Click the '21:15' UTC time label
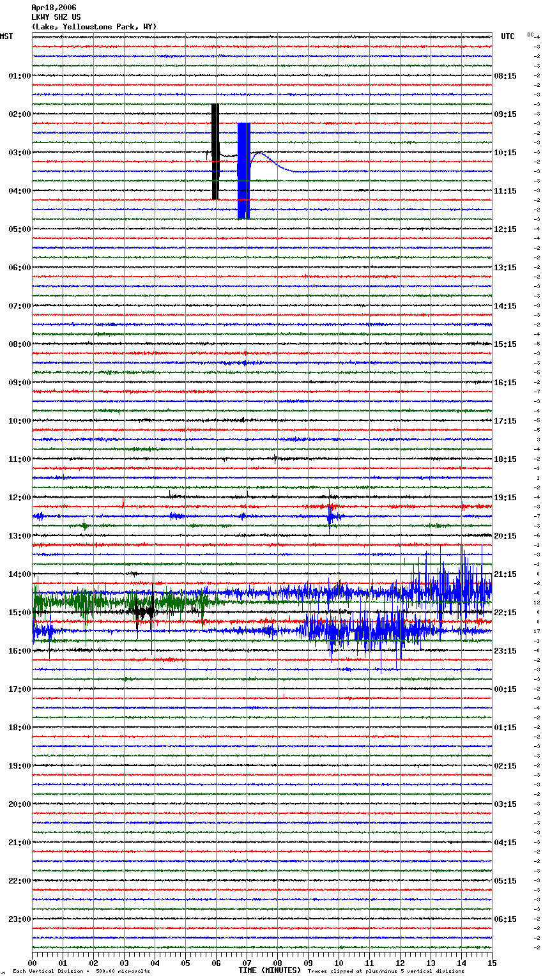 [x=505, y=574]
